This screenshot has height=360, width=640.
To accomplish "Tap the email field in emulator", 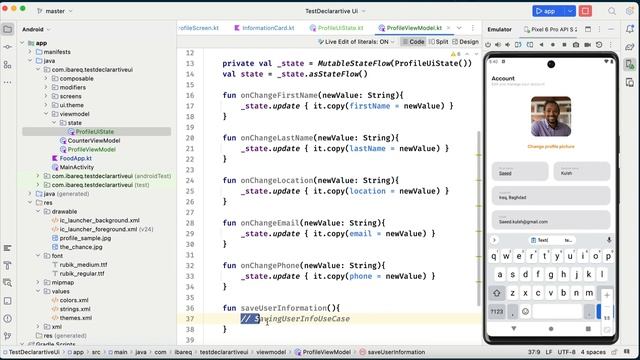I will (x=551, y=220).
